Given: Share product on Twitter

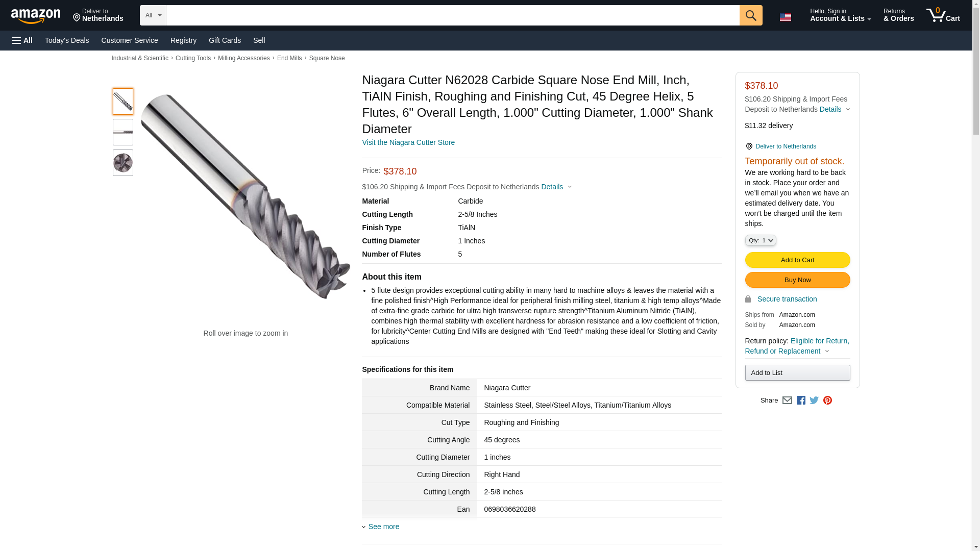Looking at the screenshot, I should (x=814, y=400).
